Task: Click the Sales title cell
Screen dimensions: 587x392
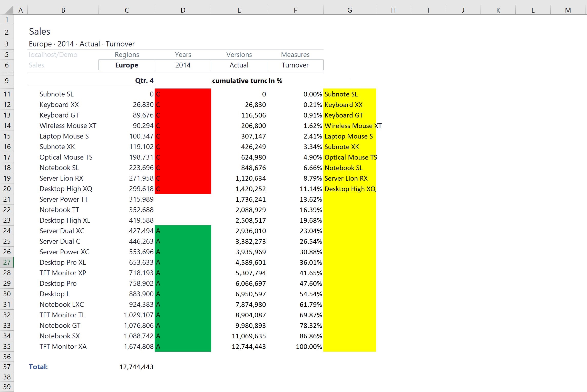Action: (40, 32)
